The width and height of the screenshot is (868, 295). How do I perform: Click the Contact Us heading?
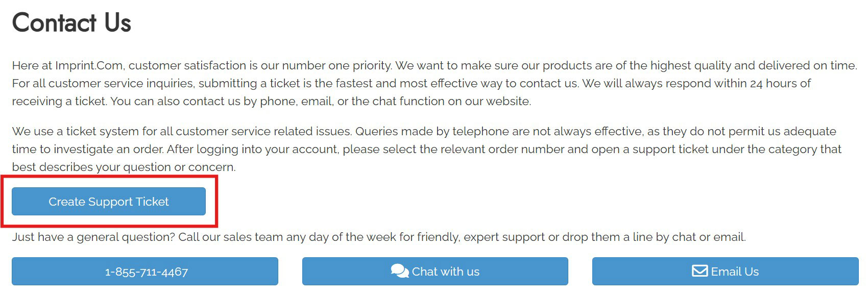[x=71, y=23]
